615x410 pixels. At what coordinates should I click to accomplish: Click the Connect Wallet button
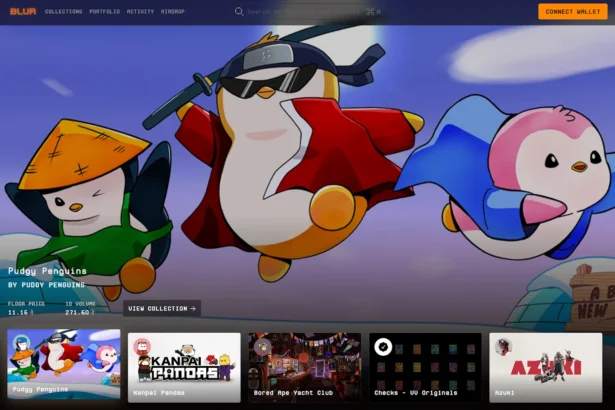(573, 11)
